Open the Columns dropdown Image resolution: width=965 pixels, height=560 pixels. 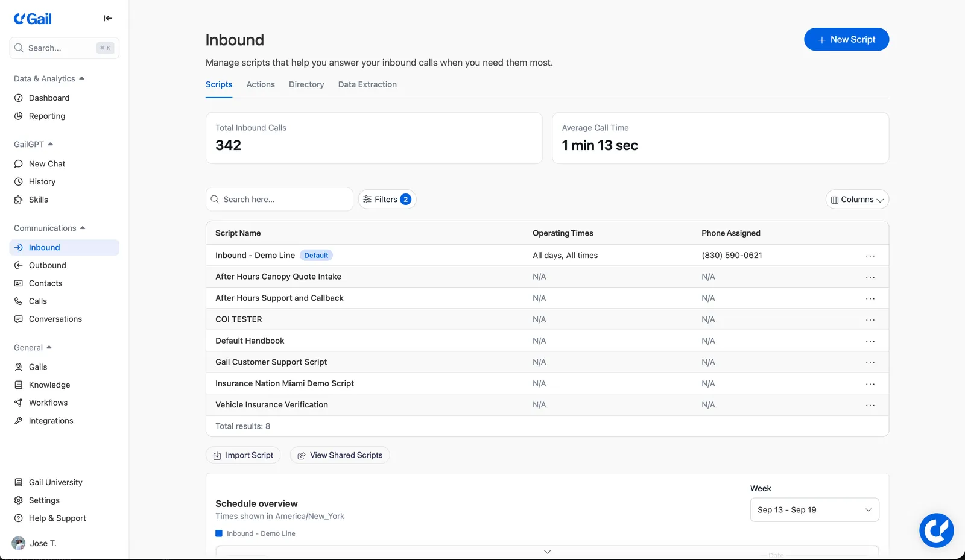857,200
